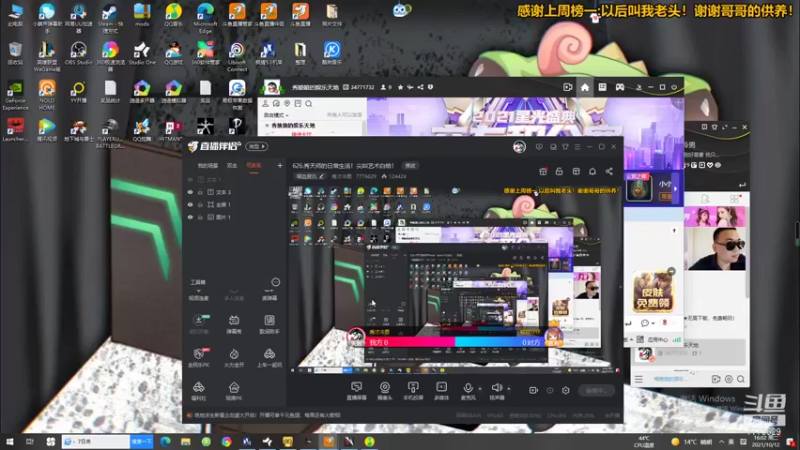Click the 皮肤免费领 promo thumbnail

pyautogui.click(x=654, y=291)
